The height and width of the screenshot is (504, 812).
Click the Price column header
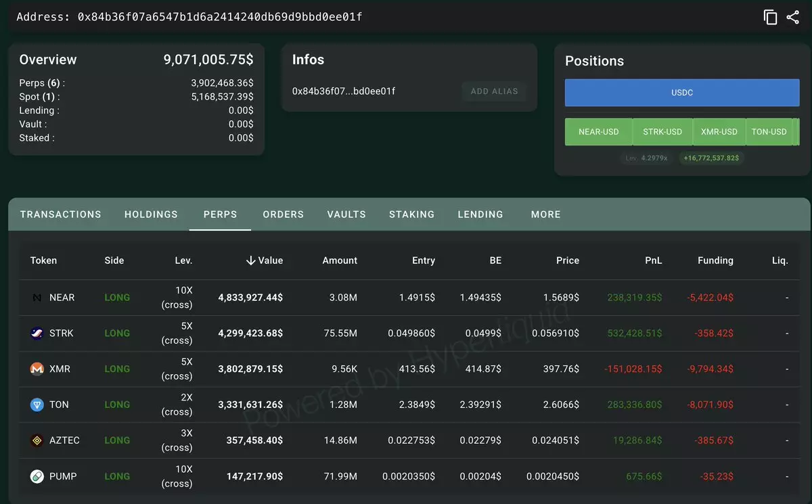(x=568, y=260)
